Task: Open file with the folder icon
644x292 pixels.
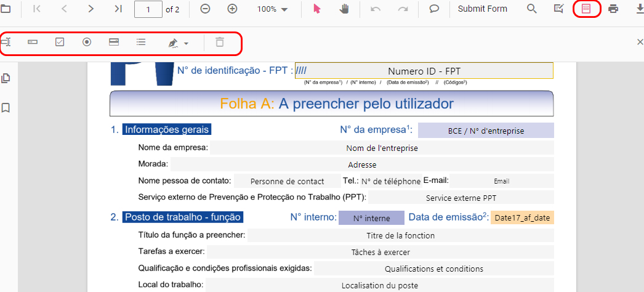Action: coord(5,9)
